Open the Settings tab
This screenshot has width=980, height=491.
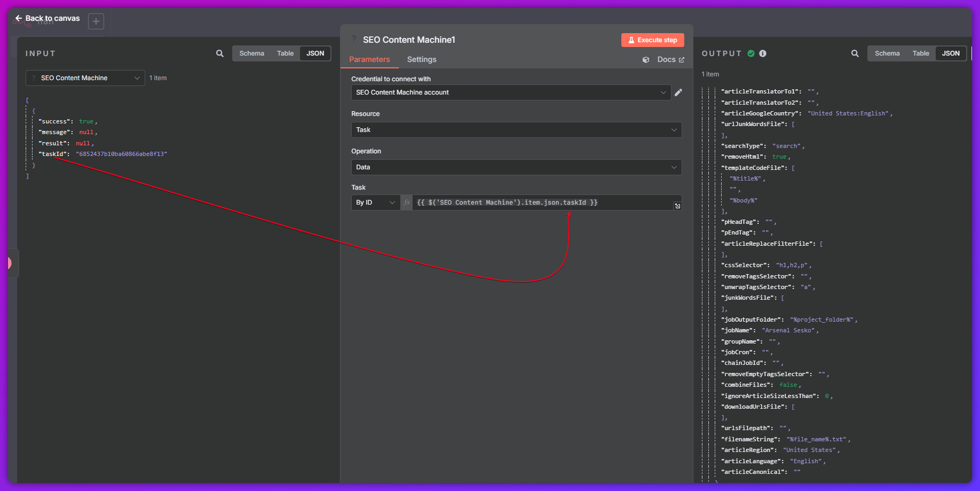(422, 60)
